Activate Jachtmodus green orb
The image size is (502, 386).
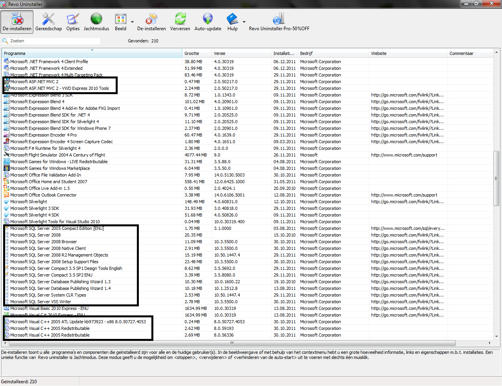tap(96, 19)
